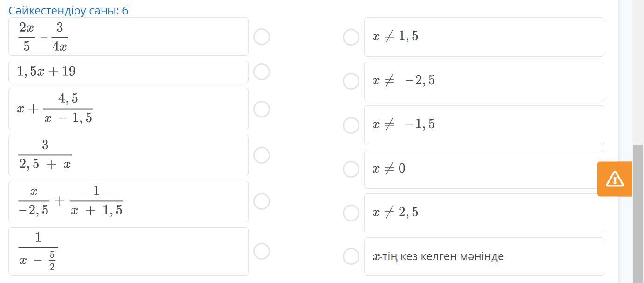Screen dimensions: 644x283
Task: Select radio button next to 2x/5 − 3/4x
Action: click(x=262, y=37)
